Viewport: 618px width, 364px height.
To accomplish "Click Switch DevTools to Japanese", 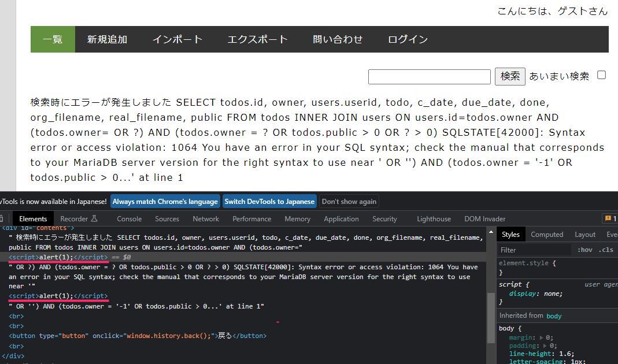I will 269,201.
